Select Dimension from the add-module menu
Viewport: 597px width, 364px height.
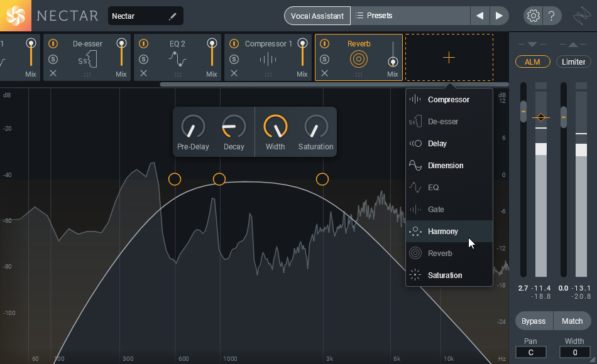click(449, 166)
